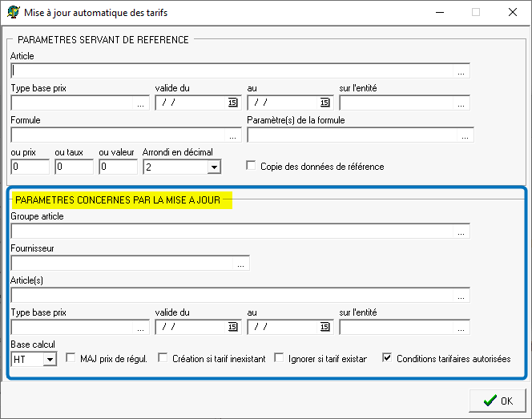Viewport: 532px width, 419px height.
Task: Open Base calcul HT dropdown
Action: coord(49,359)
